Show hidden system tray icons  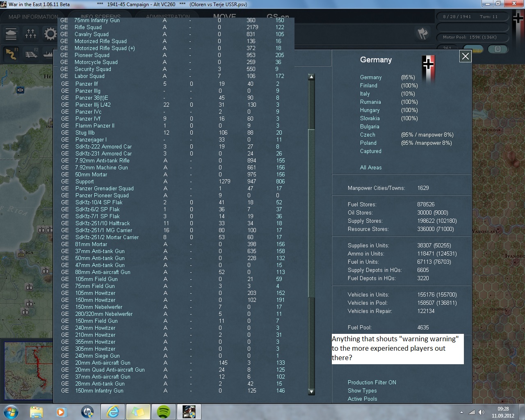point(462,412)
